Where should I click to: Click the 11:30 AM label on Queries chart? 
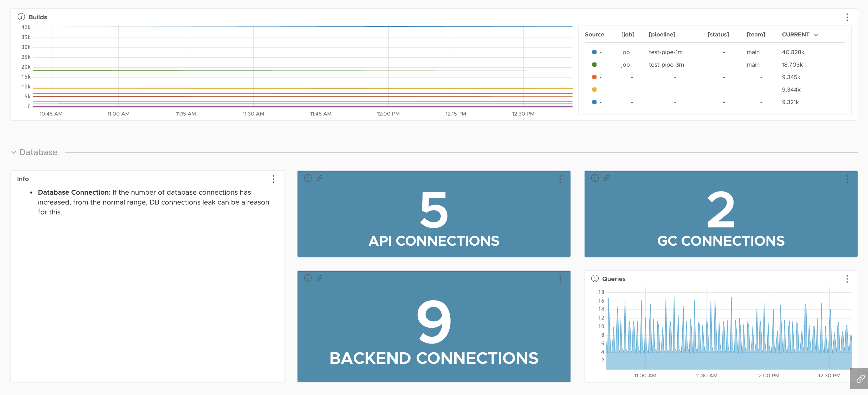pyautogui.click(x=706, y=375)
